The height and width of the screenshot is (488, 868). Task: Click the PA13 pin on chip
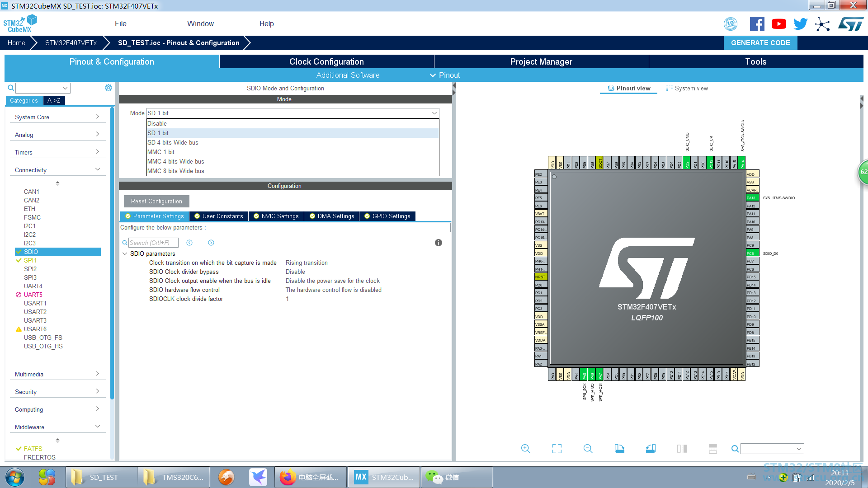pyautogui.click(x=752, y=198)
